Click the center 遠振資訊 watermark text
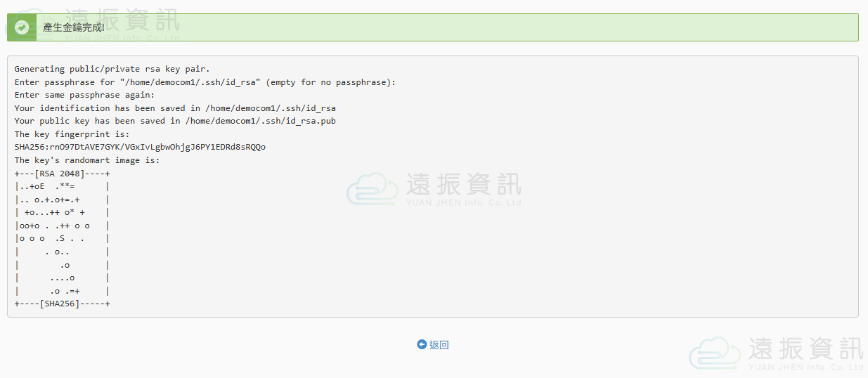868x378 pixels. pyautogui.click(x=464, y=183)
